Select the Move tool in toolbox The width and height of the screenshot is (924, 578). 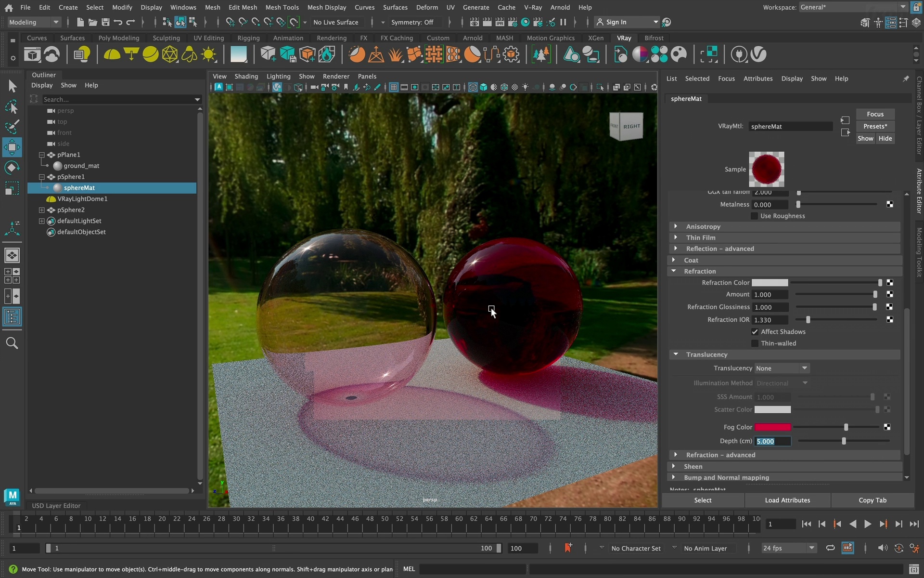point(12,147)
